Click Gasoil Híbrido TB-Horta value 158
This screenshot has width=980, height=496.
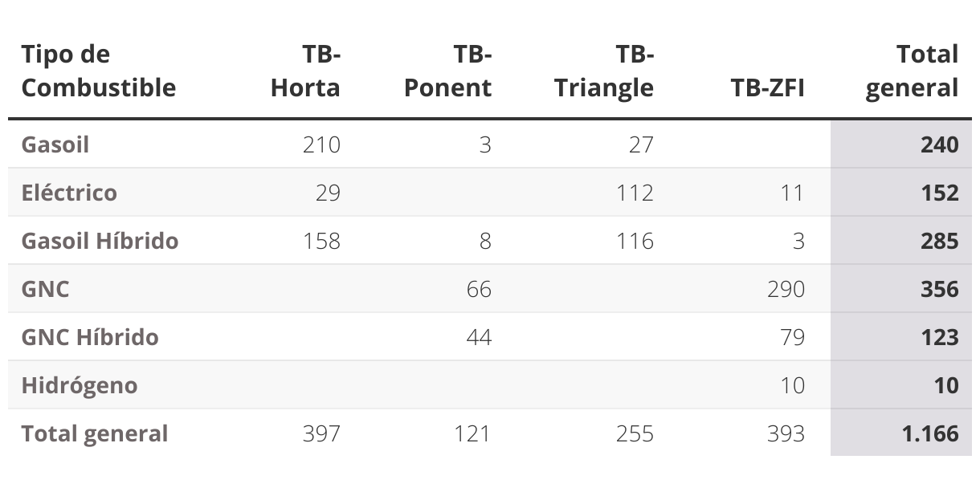click(x=321, y=241)
